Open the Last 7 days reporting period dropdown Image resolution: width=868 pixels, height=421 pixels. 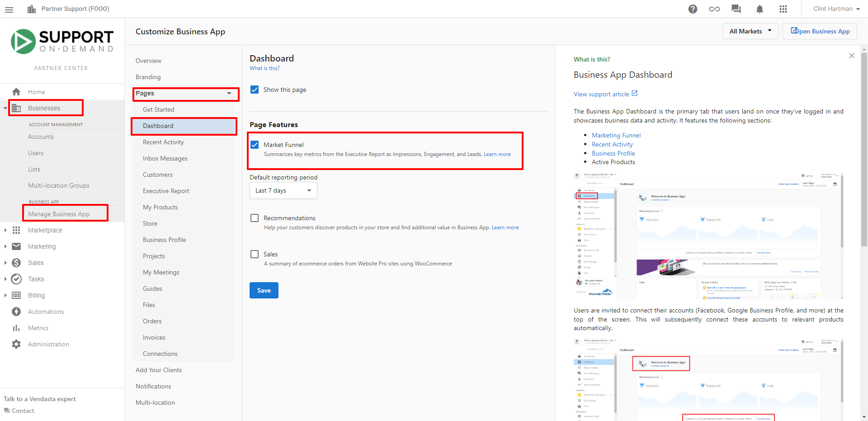[x=283, y=190]
